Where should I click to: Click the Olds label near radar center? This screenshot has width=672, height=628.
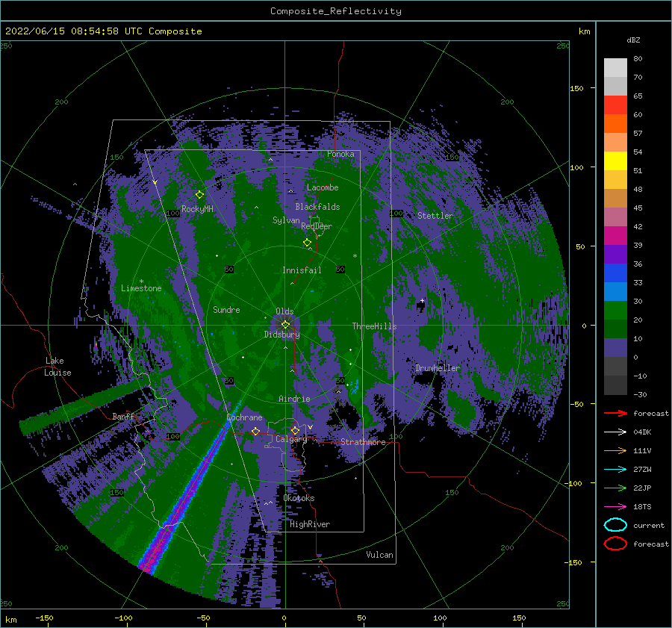[x=284, y=311]
